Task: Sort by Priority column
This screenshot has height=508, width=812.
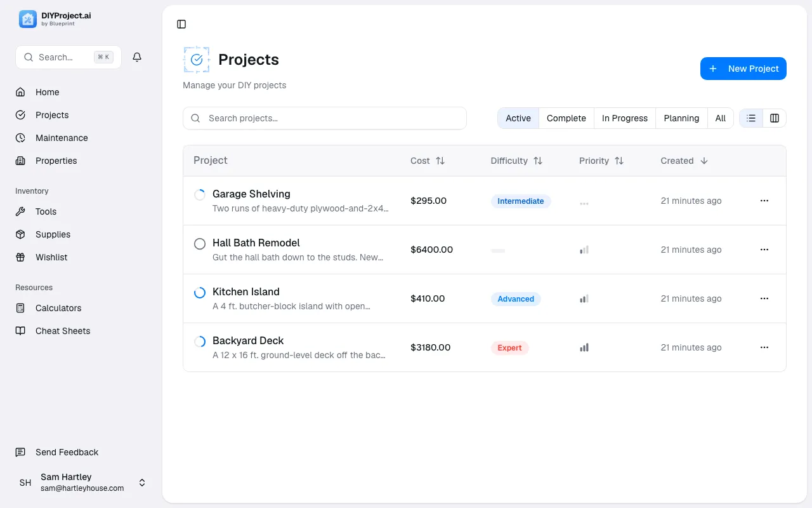Action: pos(601,161)
